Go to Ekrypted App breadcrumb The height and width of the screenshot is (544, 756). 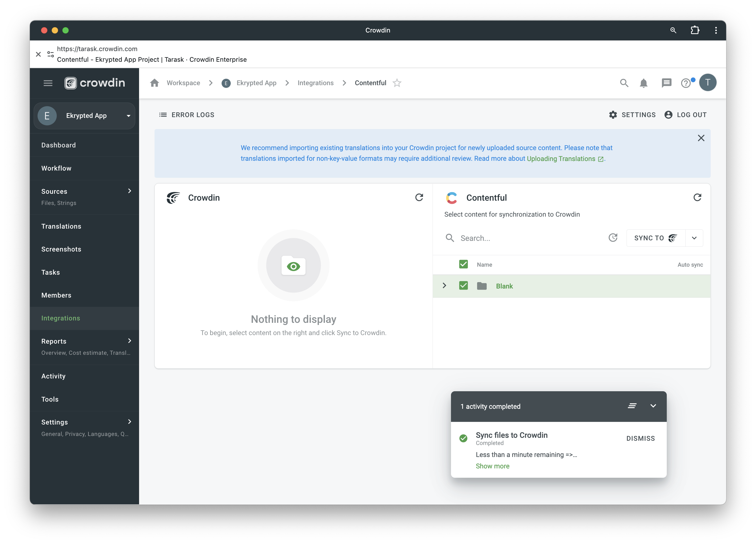[256, 83]
